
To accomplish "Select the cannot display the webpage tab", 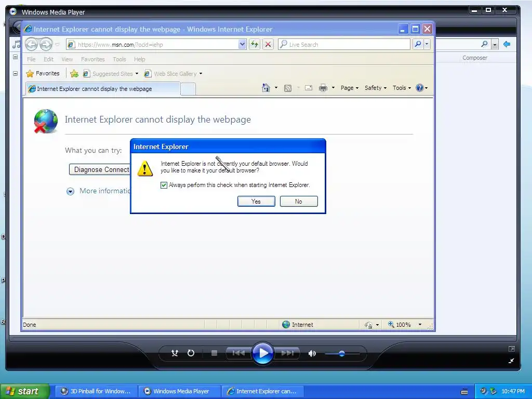I will point(103,89).
